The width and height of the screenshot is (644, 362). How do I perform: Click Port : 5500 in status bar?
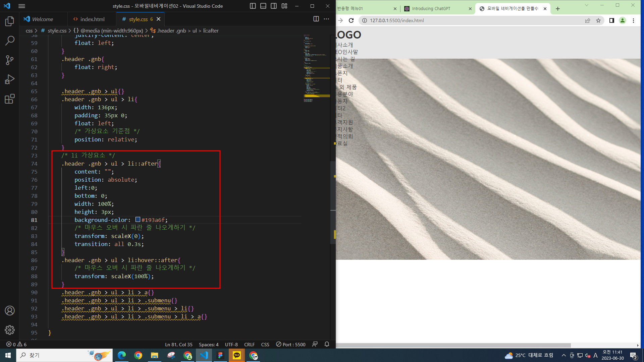291,344
